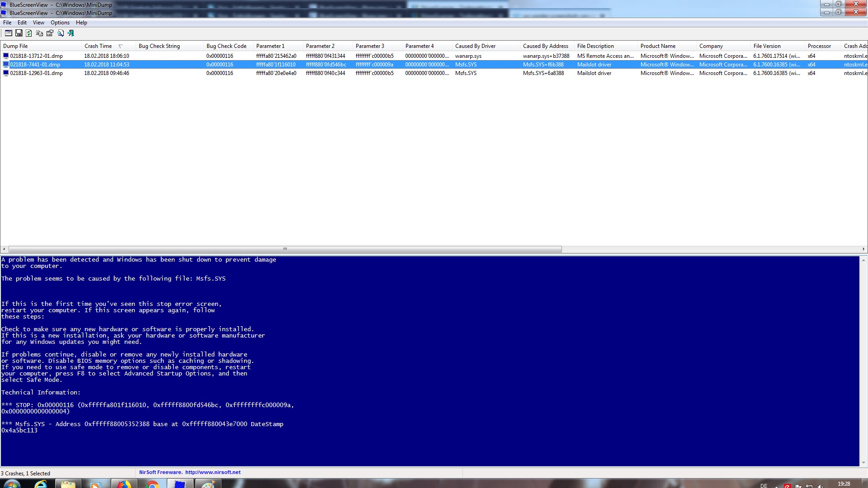
Task: Open the View menu
Action: click(38, 23)
